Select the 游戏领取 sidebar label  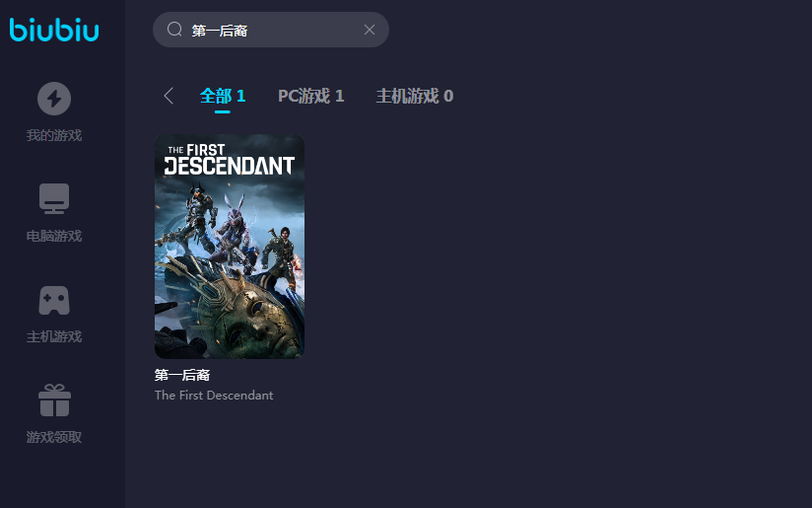[54, 438]
